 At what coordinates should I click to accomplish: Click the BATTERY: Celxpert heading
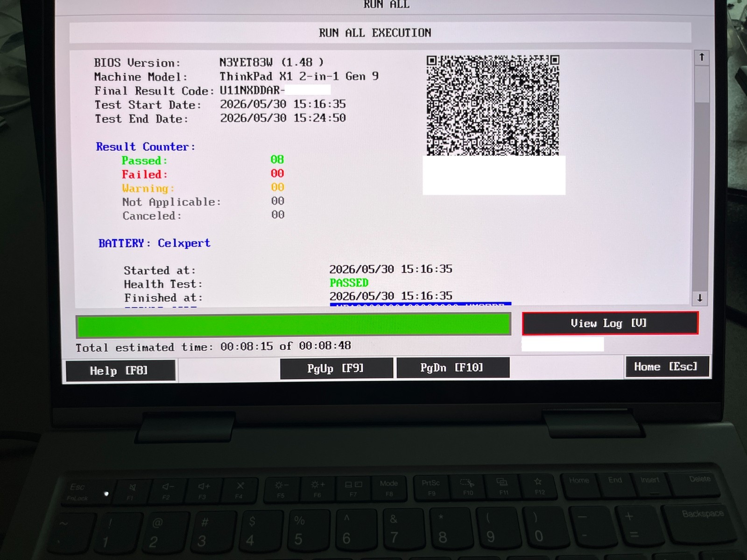point(154,243)
